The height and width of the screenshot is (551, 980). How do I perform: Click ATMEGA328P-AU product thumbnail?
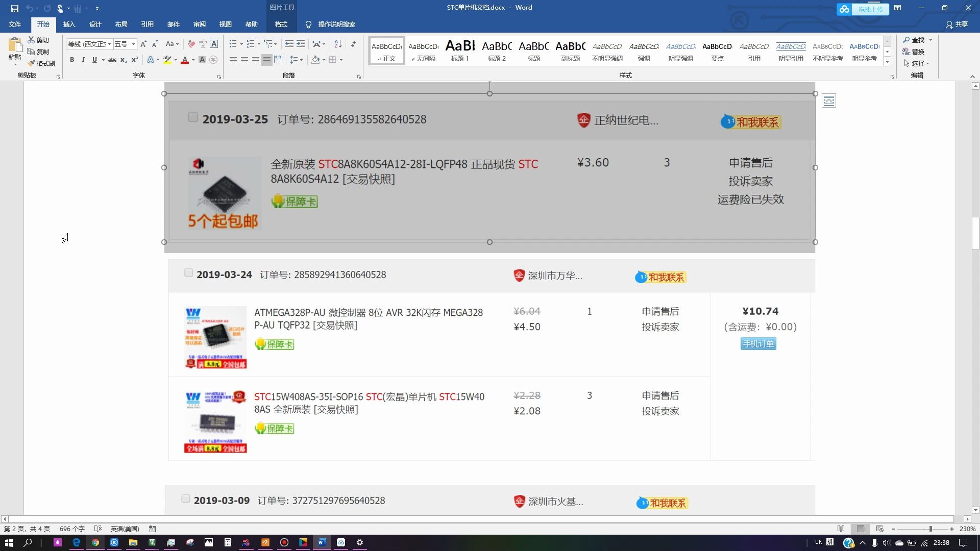[x=215, y=337]
